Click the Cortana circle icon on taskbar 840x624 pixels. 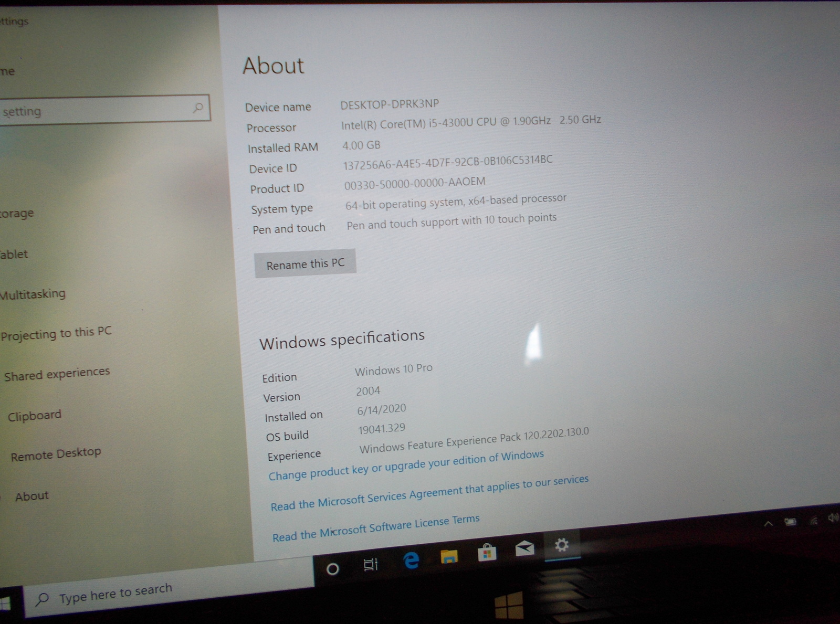coord(332,569)
